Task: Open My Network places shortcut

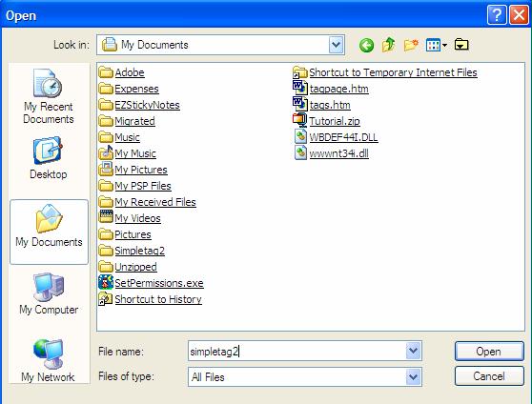Action: (x=49, y=360)
